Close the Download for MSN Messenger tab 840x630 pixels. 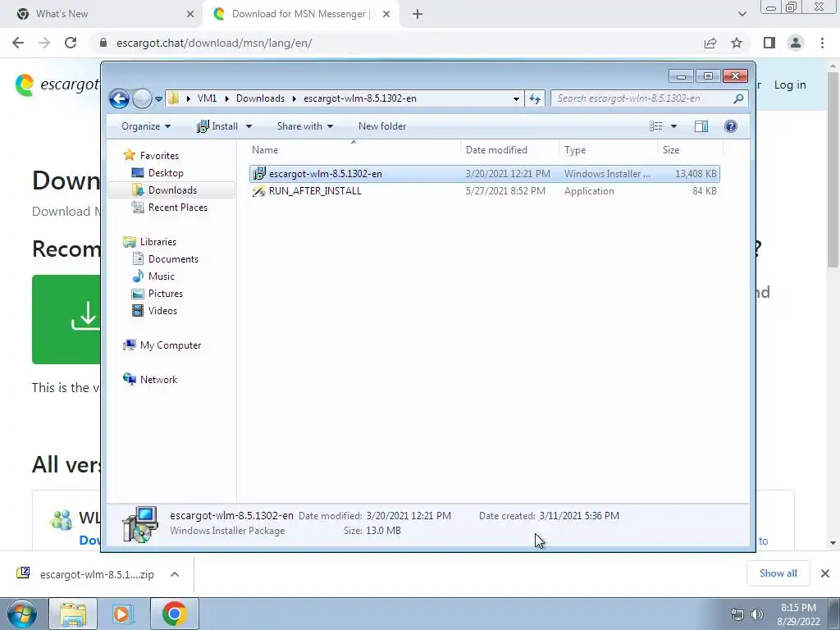pos(387,15)
